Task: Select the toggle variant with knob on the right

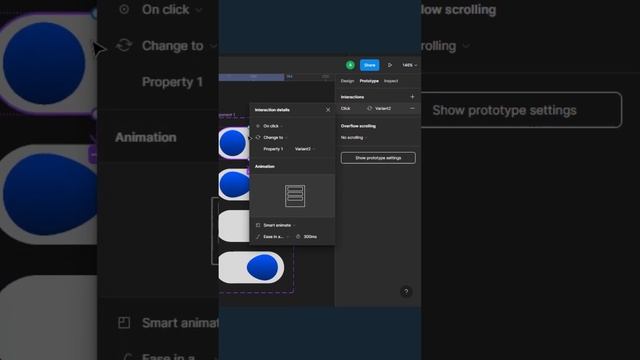Action: [251, 268]
